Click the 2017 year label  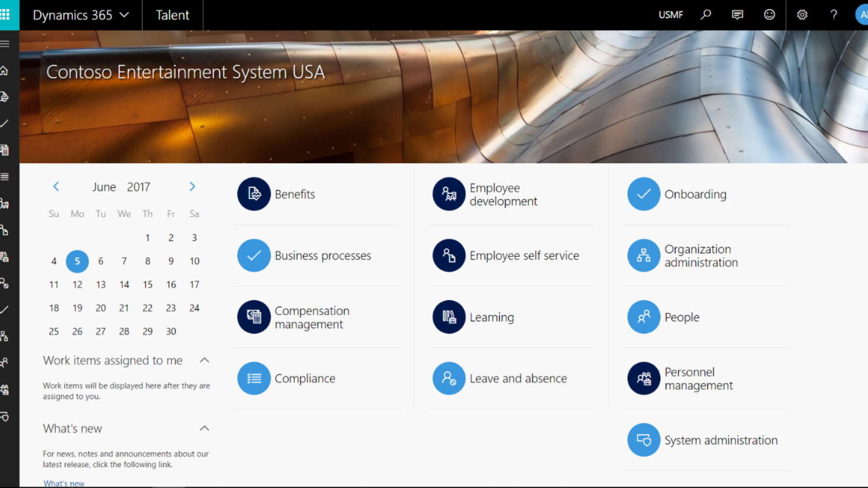(138, 187)
